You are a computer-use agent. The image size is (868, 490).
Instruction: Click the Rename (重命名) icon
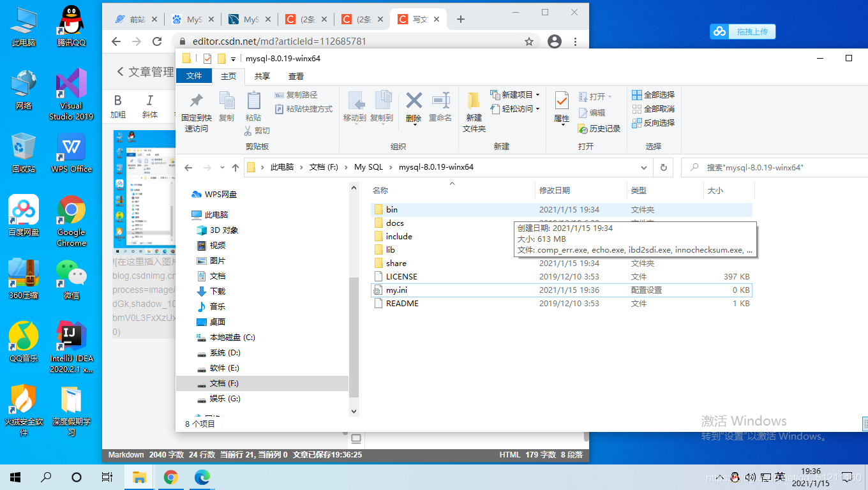pos(440,100)
